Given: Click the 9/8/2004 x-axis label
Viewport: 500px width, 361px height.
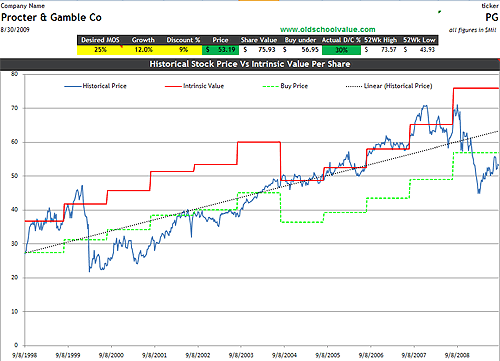Looking at the screenshot, I should 284,355.
